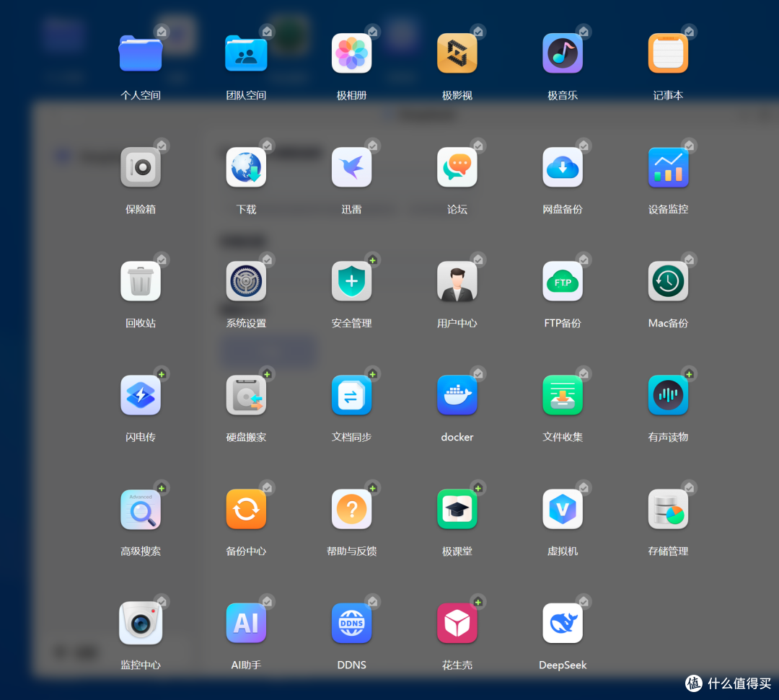This screenshot has height=700, width=779.
Task: Click the plus badge on 帮助与反馈
Action: click(x=373, y=488)
